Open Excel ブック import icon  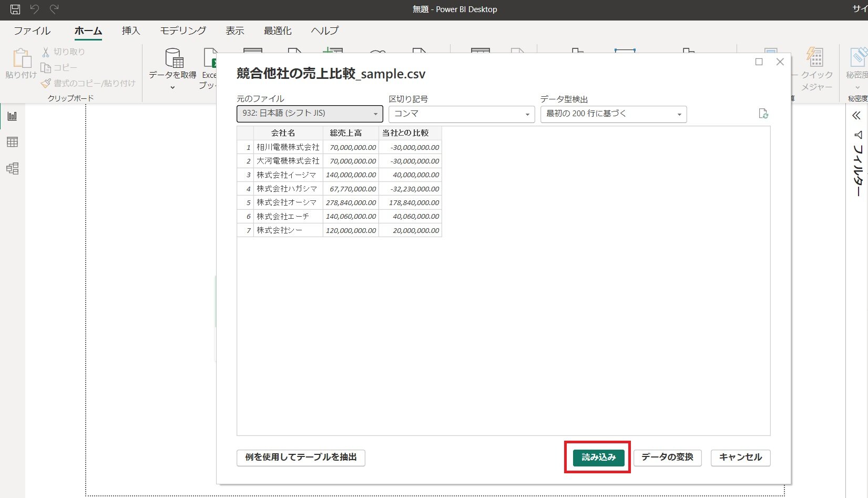coord(210,59)
